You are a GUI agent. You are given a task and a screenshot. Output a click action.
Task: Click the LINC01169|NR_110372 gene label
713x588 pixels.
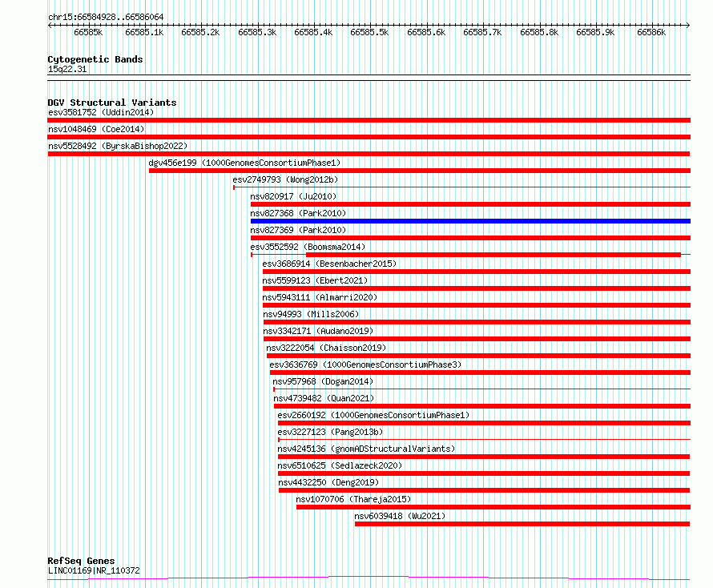pos(94,570)
